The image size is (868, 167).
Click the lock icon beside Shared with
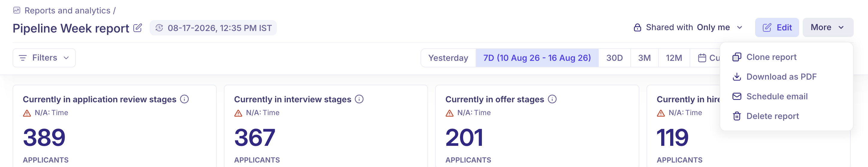pos(637,27)
